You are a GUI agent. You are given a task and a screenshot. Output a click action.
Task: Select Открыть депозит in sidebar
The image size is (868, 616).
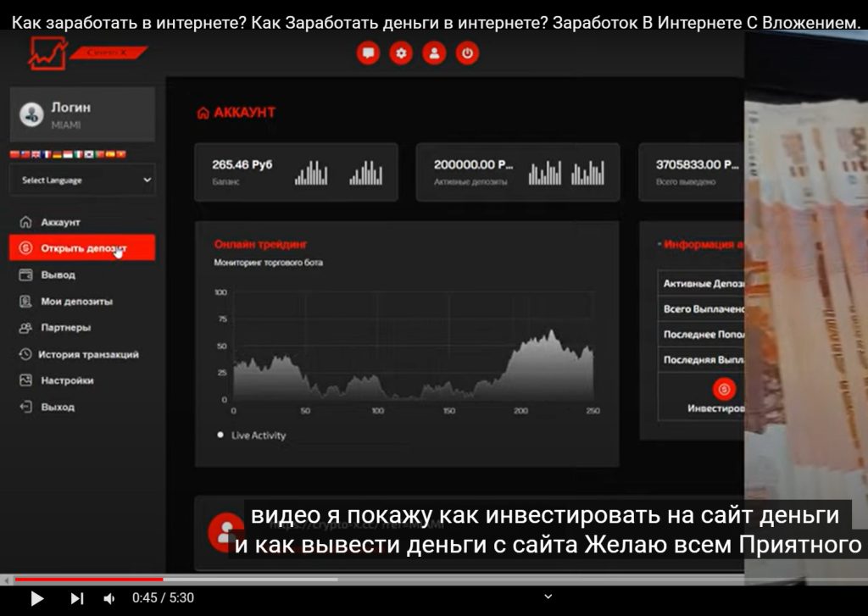click(x=82, y=247)
